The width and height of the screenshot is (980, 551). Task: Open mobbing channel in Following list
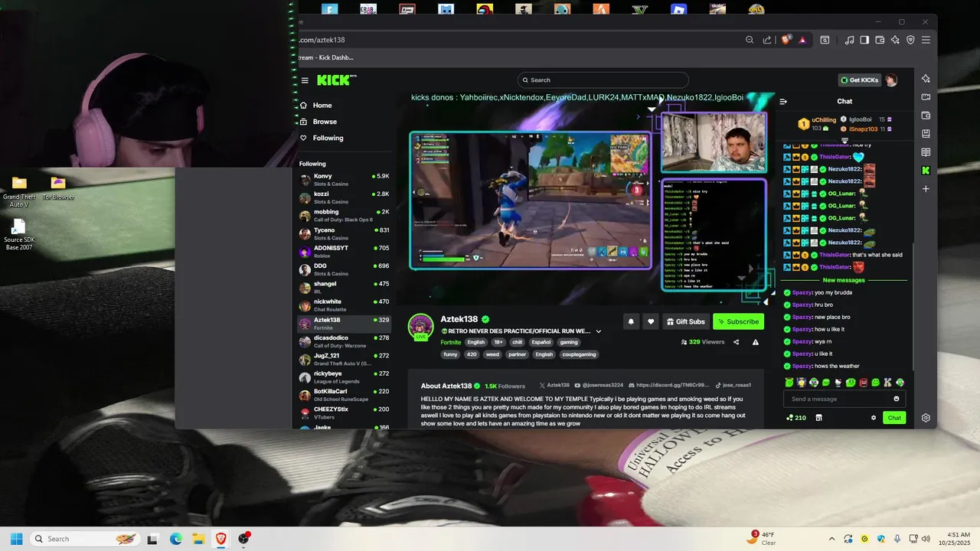pyautogui.click(x=343, y=215)
